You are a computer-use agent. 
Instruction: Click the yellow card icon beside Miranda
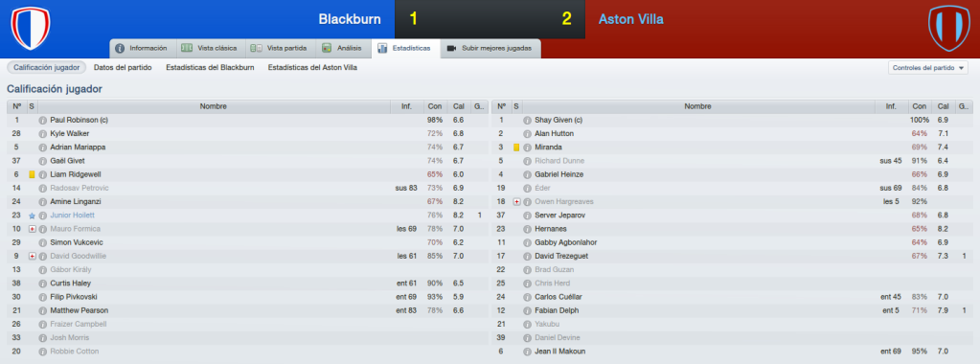516,148
